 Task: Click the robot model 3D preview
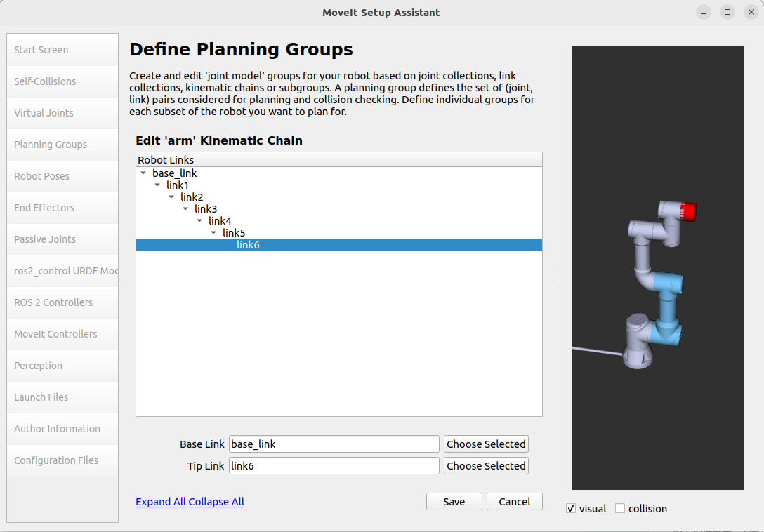tap(658, 267)
